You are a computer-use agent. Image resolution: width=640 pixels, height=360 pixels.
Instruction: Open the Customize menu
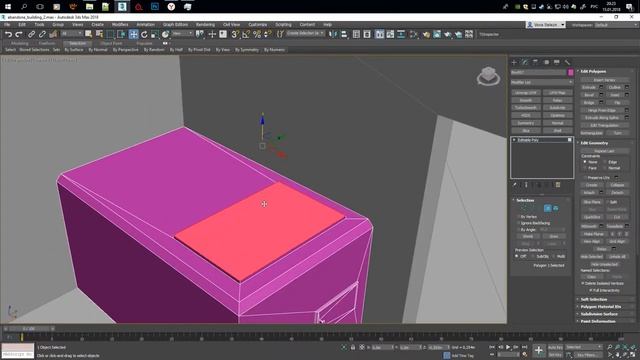tap(258, 25)
